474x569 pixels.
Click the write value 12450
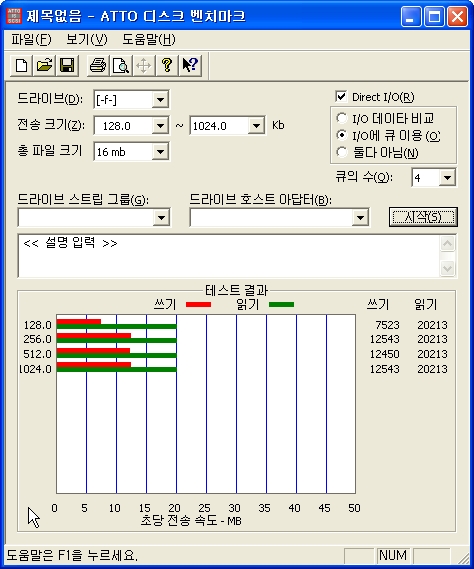[384, 354]
